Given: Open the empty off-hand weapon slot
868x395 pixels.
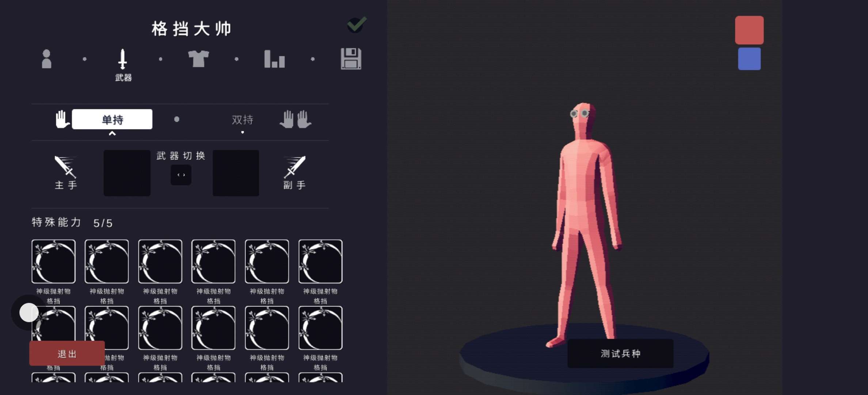Looking at the screenshot, I should click(x=236, y=173).
